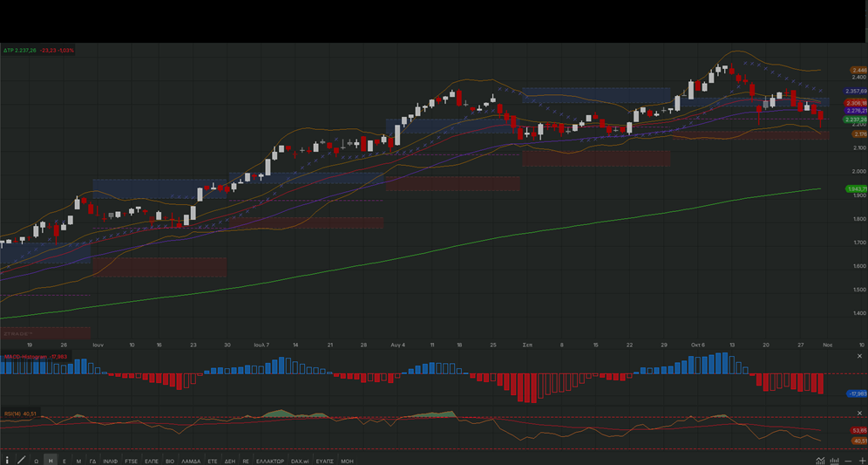Load the ΕΤΕ symbol

pyautogui.click(x=213, y=461)
